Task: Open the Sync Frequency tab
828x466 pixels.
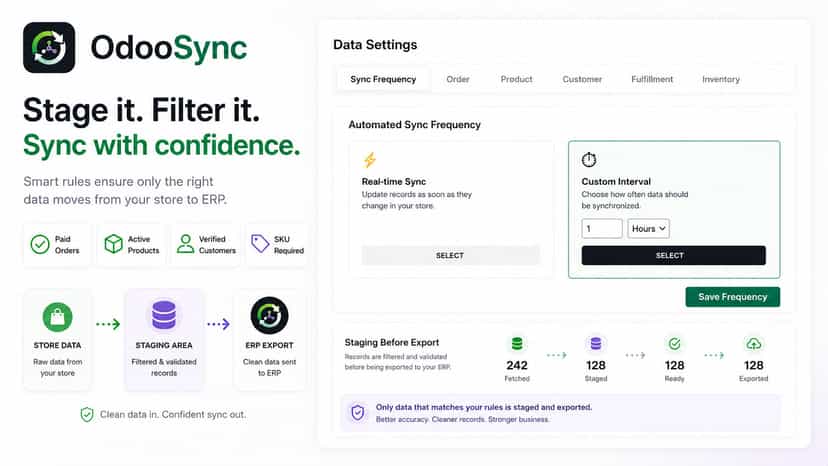Action: [x=383, y=79]
